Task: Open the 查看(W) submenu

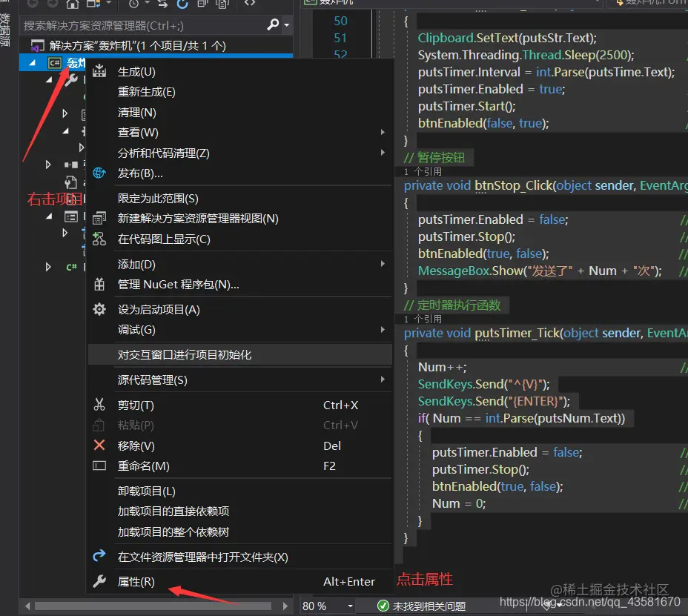Action: click(x=383, y=132)
